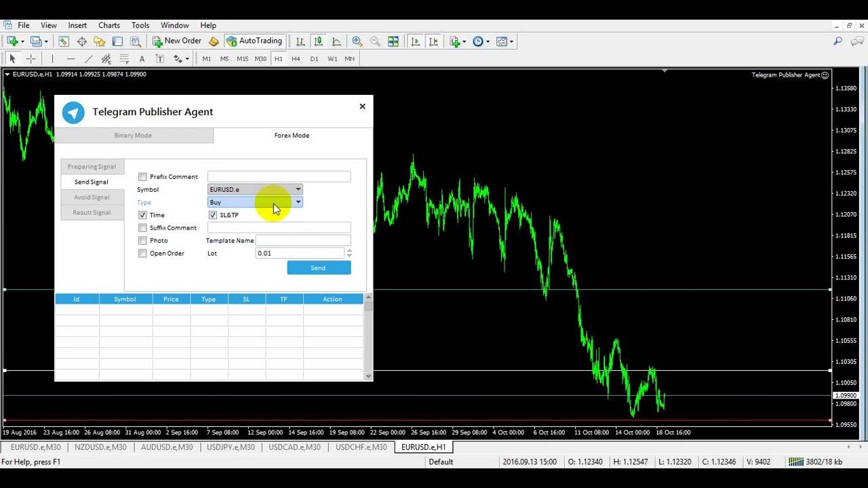Screen dimensions: 868x488
Task: Open the search magnifier at top right
Action: coord(837,41)
